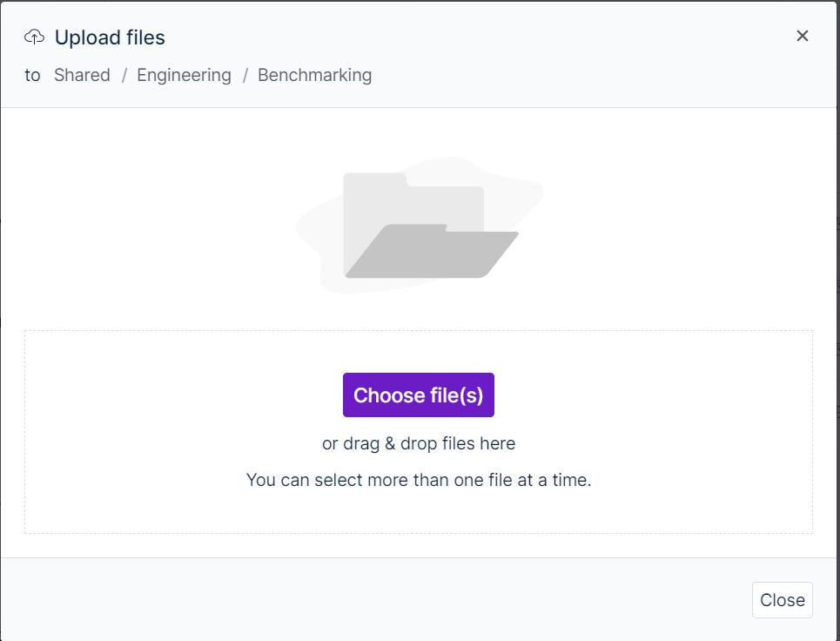Click 'You can select more than one file' text
Viewport: 840px width, 641px height.
tap(419, 480)
